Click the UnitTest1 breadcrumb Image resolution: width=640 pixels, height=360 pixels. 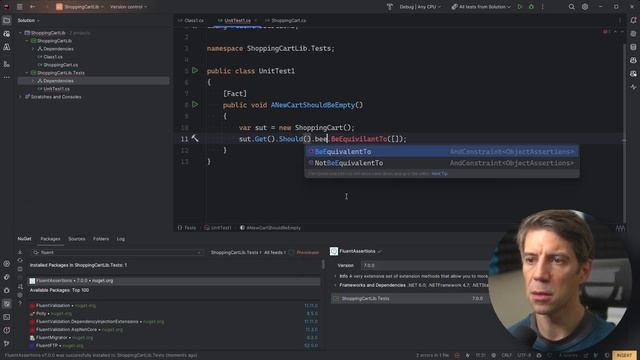[218, 228]
